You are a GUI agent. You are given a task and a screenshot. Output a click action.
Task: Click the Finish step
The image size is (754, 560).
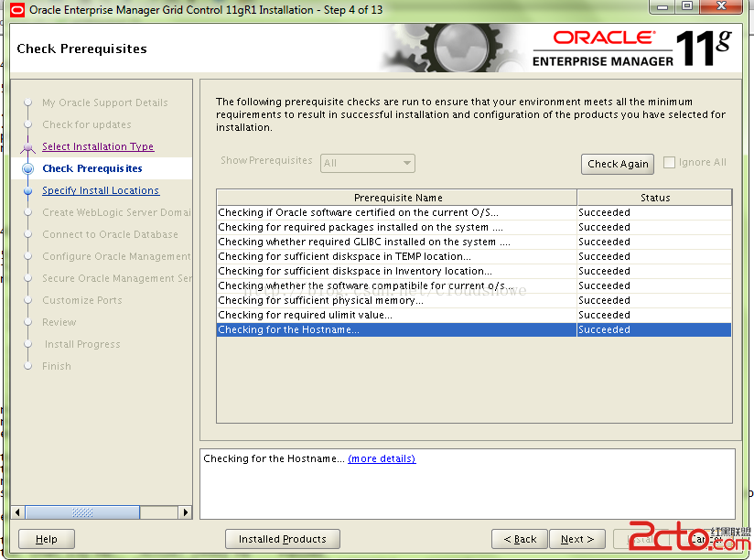click(x=56, y=366)
